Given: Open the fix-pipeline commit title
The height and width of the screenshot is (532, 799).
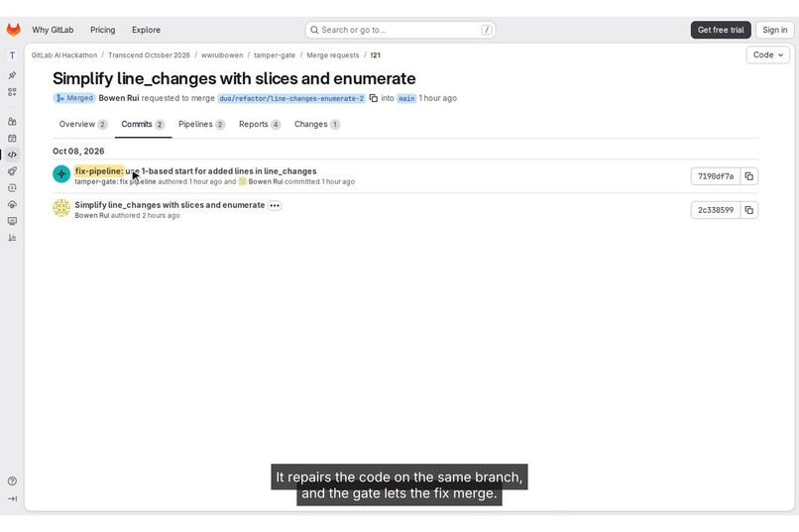Looking at the screenshot, I should 195,171.
